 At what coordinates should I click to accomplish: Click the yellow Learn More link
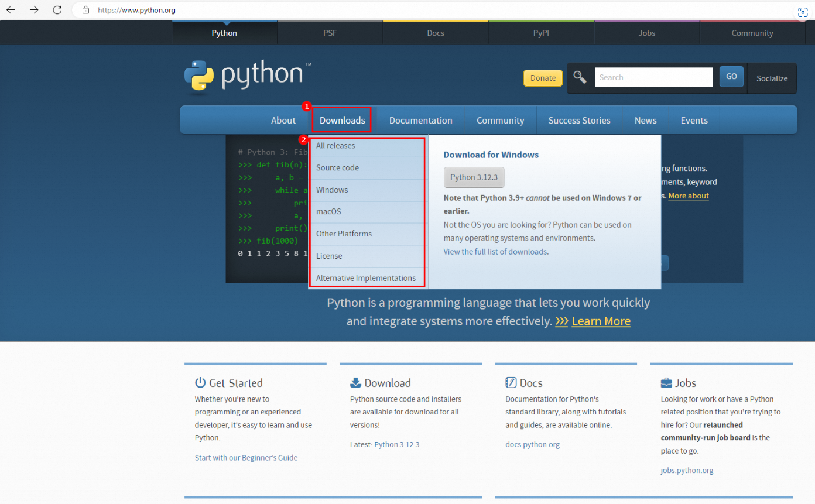tap(601, 321)
